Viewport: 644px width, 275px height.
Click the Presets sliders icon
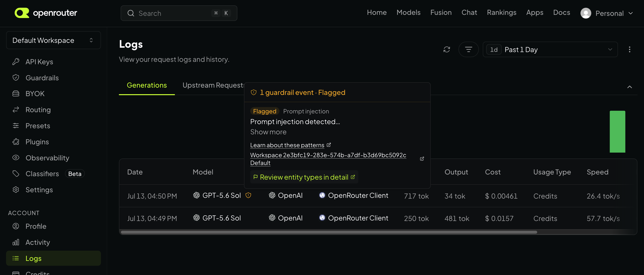pos(16,126)
